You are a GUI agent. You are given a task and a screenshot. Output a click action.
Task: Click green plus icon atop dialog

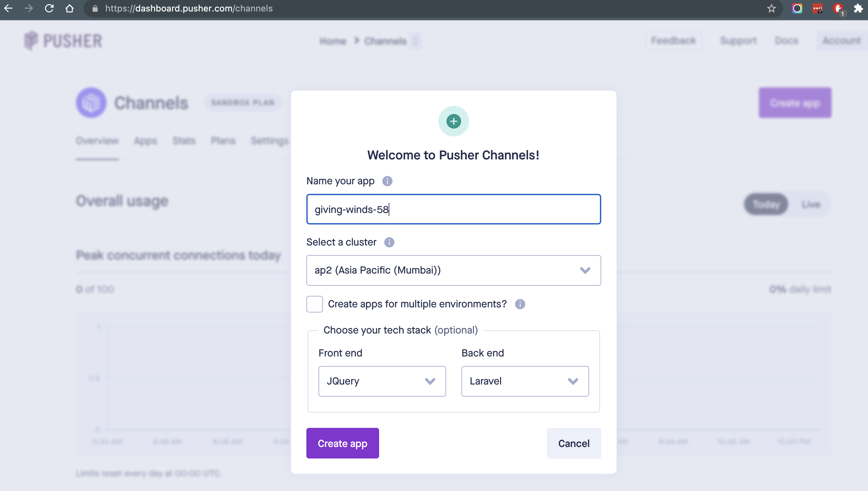click(453, 121)
